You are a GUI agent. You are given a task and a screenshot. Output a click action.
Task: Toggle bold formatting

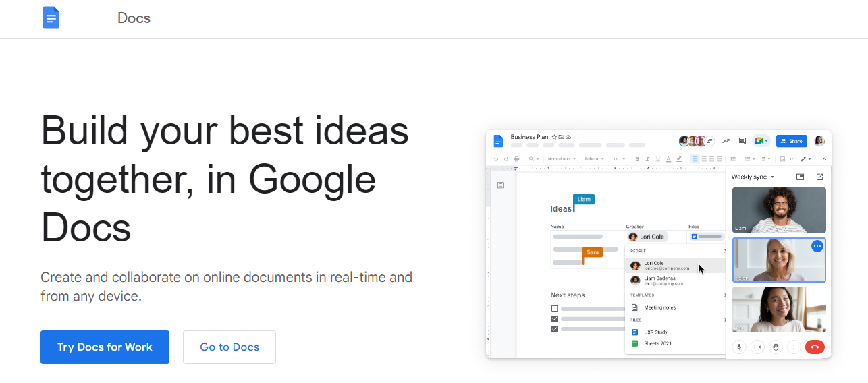click(x=637, y=159)
